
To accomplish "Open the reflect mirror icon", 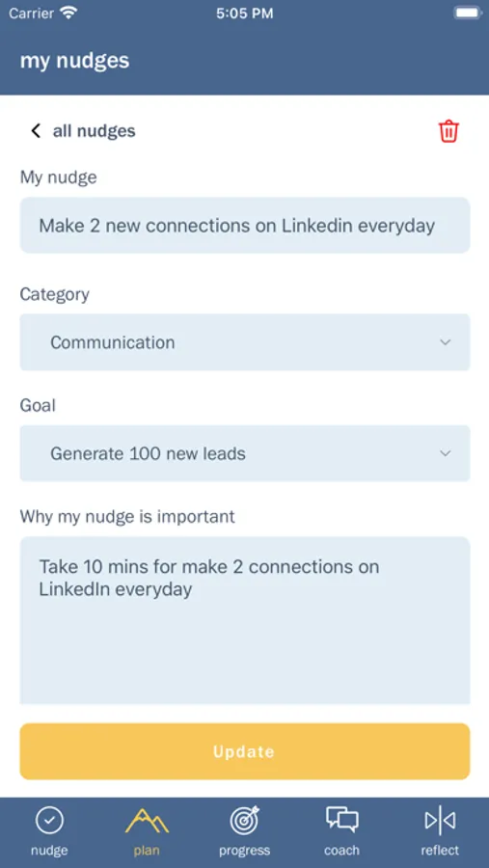I will 440,821.
